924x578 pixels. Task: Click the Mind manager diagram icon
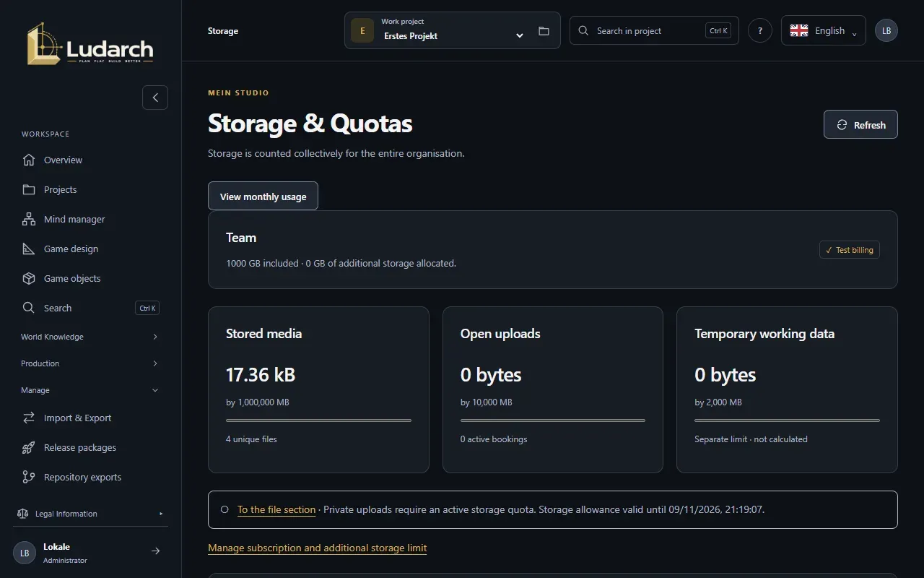pos(29,219)
